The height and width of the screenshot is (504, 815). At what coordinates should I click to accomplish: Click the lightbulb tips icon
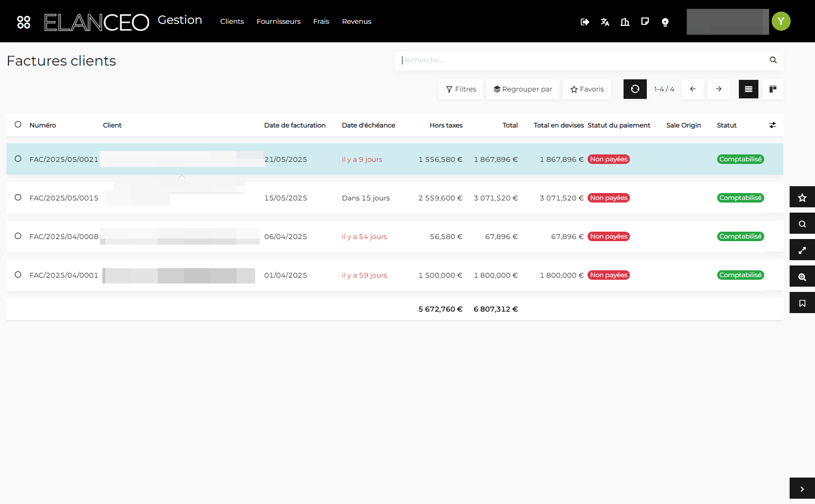pyautogui.click(x=665, y=22)
